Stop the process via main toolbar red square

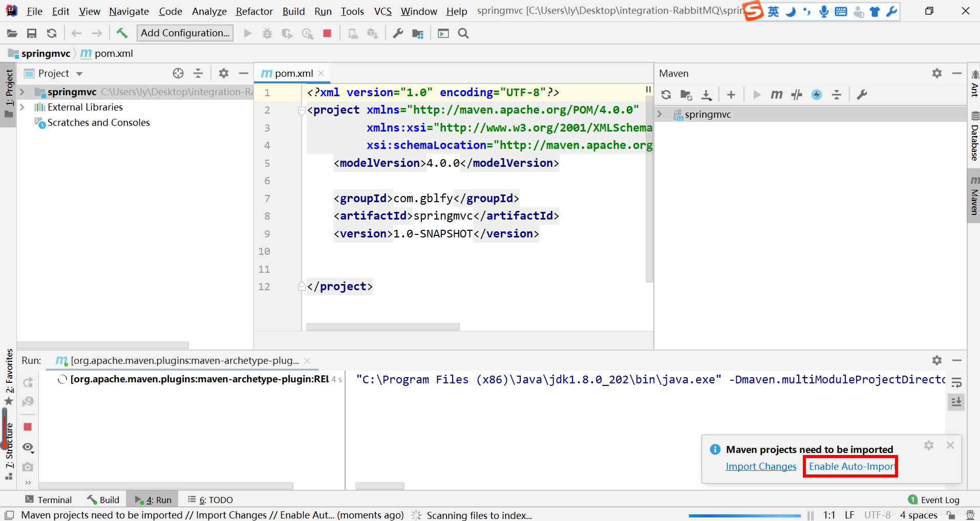click(327, 33)
